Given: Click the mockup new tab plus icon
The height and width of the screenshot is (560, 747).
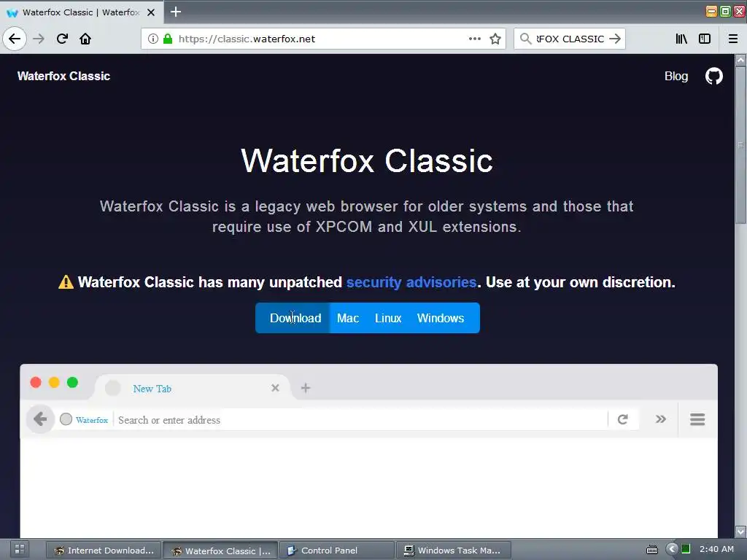Looking at the screenshot, I should click(x=306, y=388).
